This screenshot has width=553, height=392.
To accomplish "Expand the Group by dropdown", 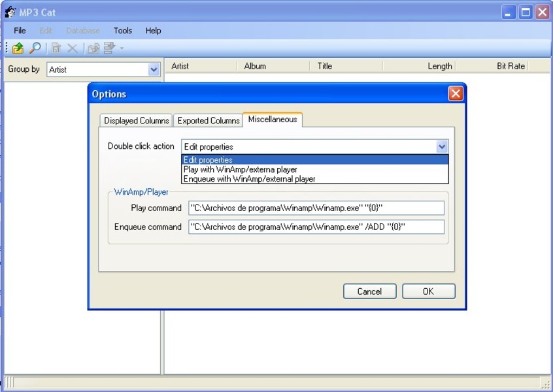I will click(154, 69).
